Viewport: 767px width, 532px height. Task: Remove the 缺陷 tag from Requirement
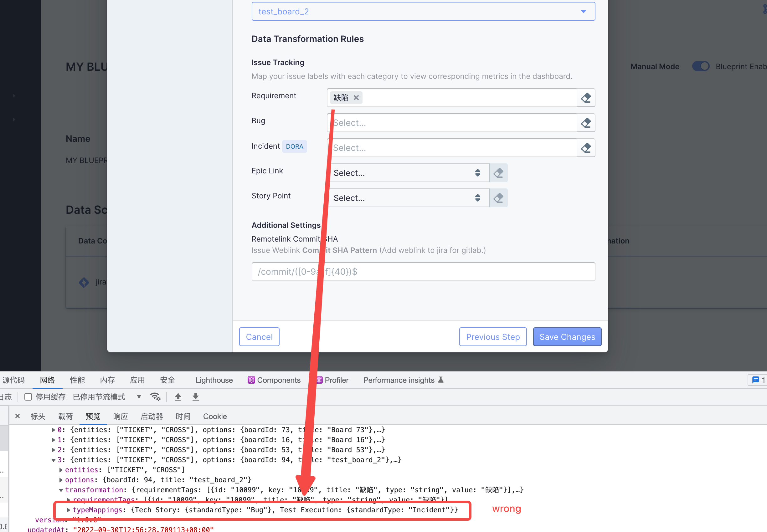tap(356, 98)
